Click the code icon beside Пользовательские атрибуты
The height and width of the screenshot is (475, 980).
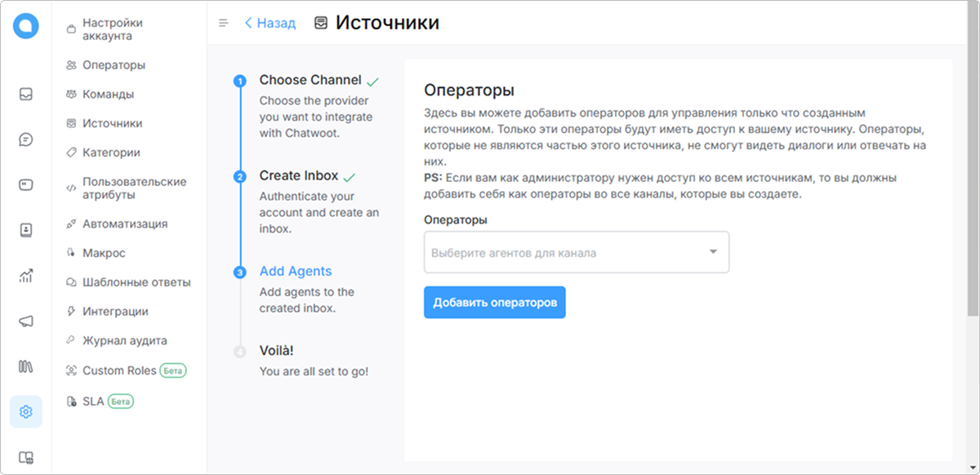point(71,189)
